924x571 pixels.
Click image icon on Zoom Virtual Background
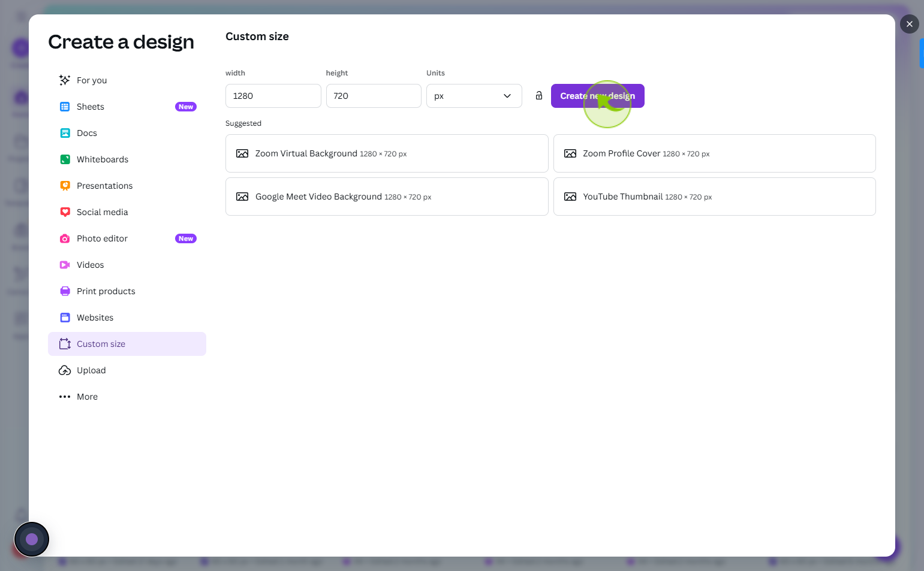tap(242, 153)
